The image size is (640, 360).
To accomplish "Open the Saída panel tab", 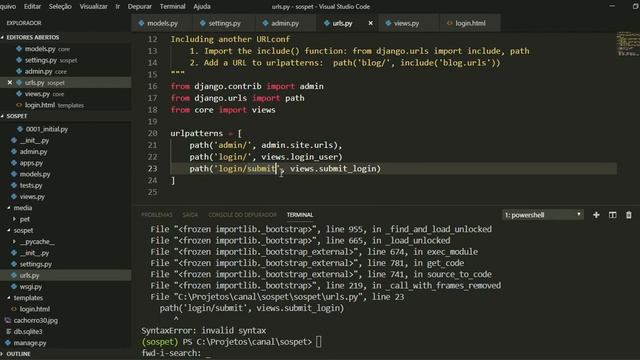I will [x=190, y=215].
